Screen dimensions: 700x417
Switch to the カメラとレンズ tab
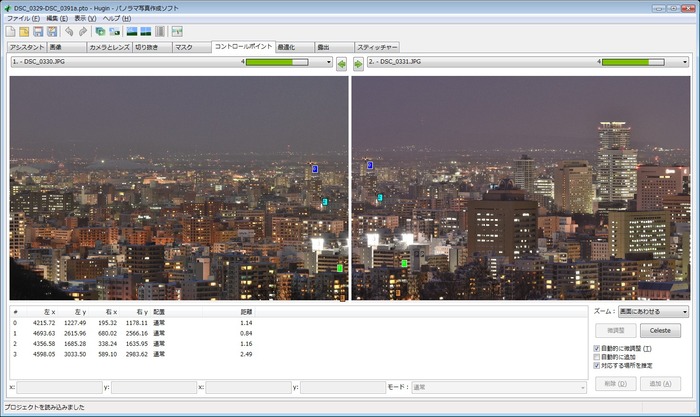pos(109,47)
